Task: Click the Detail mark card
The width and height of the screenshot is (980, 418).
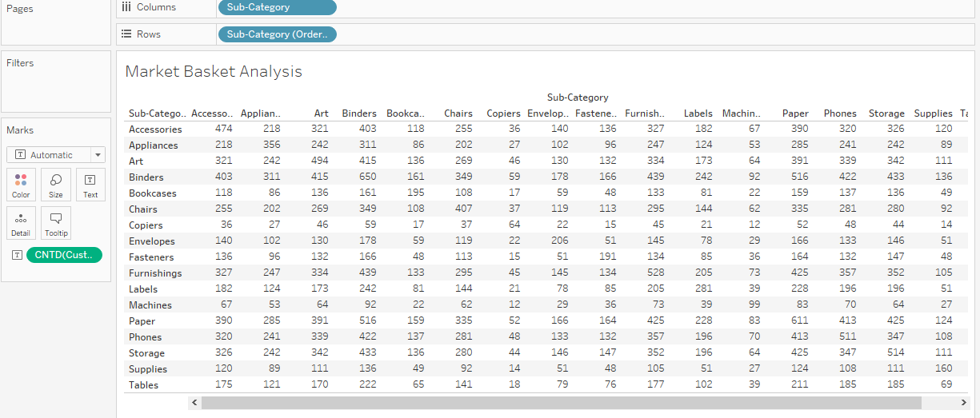Action: click(x=21, y=223)
